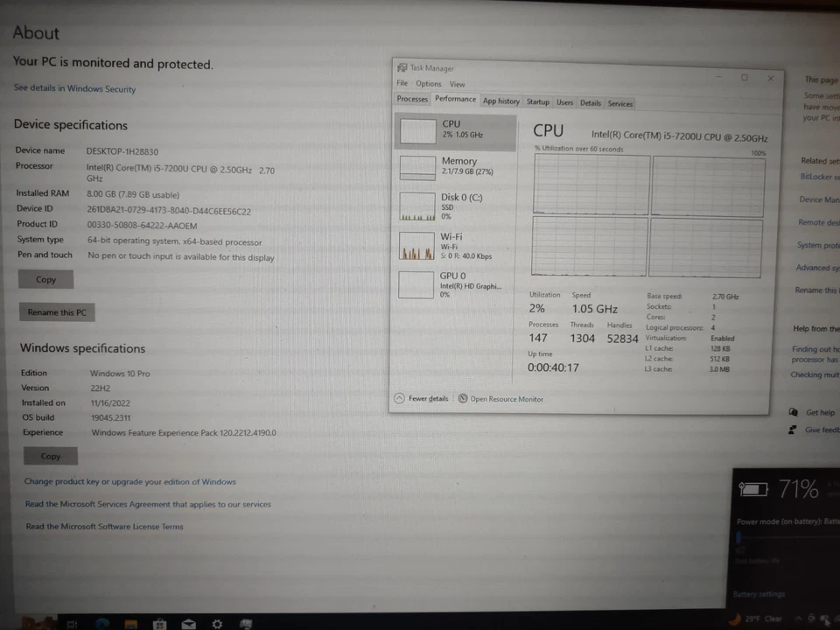Open Microsoft Edge from the taskbar
Viewport: 840px width, 630px height.
pyautogui.click(x=101, y=624)
